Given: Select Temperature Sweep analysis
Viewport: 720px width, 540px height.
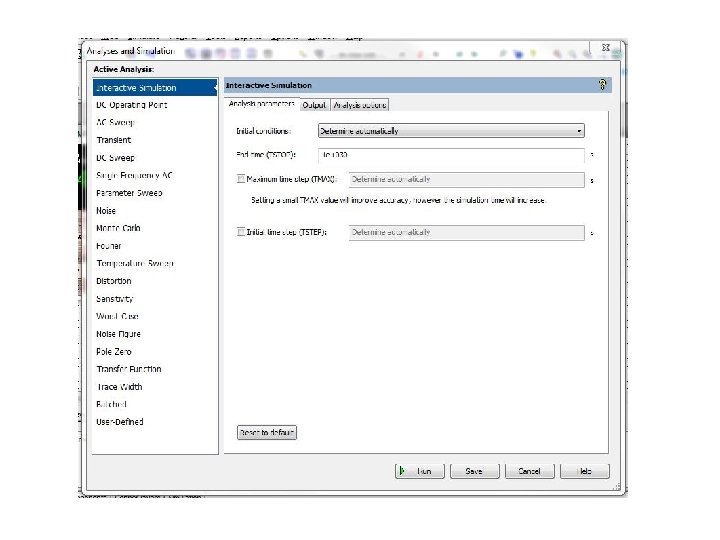Looking at the screenshot, I should (155, 264).
